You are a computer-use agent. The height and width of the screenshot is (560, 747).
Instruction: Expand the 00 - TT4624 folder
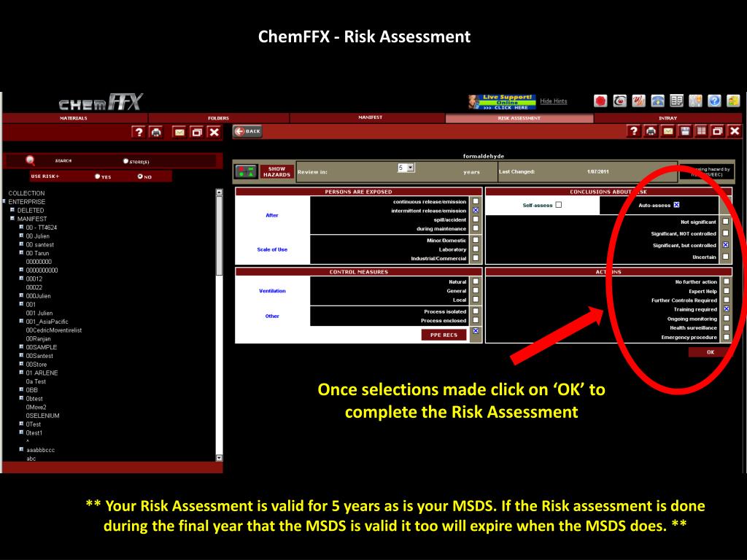point(21,227)
